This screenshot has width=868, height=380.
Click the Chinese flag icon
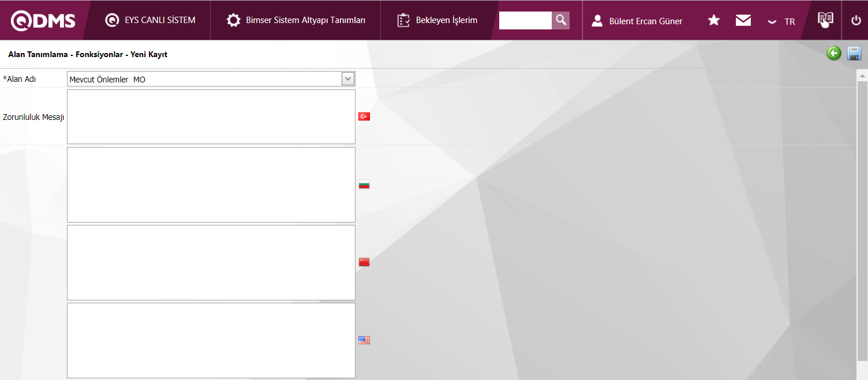click(x=364, y=262)
